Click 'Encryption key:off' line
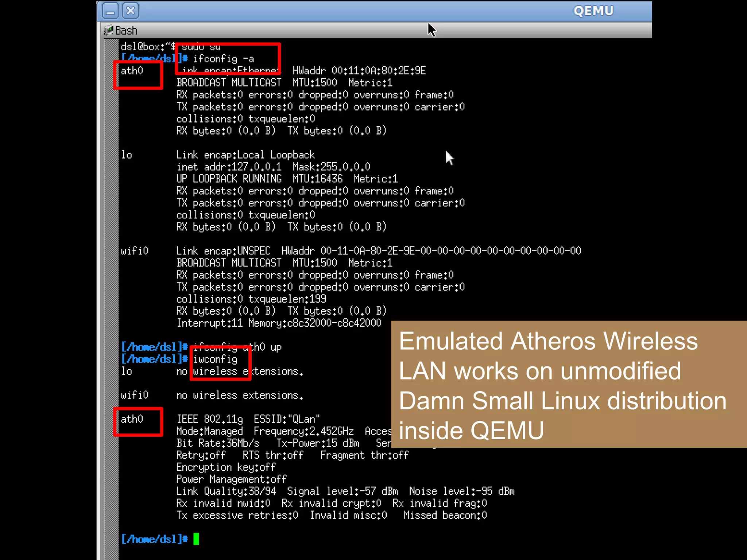747x560 pixels. [226, 467]
